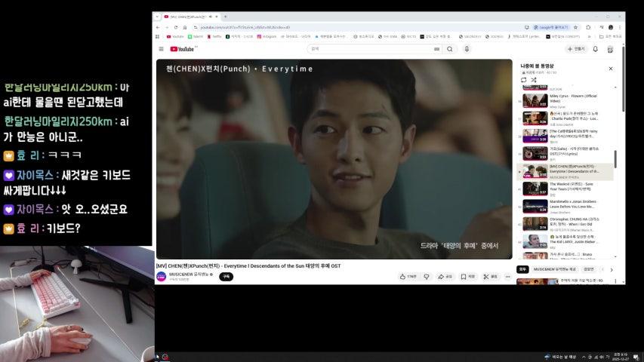This screenshot has height=362, width=644.
Task: Go to YouTube home via the logo
Action: pyautogui.click(x=182, y=49)
